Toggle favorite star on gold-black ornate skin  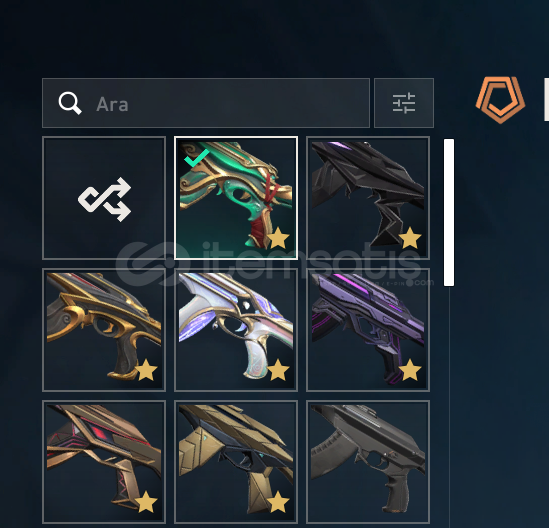coord(146,370)
